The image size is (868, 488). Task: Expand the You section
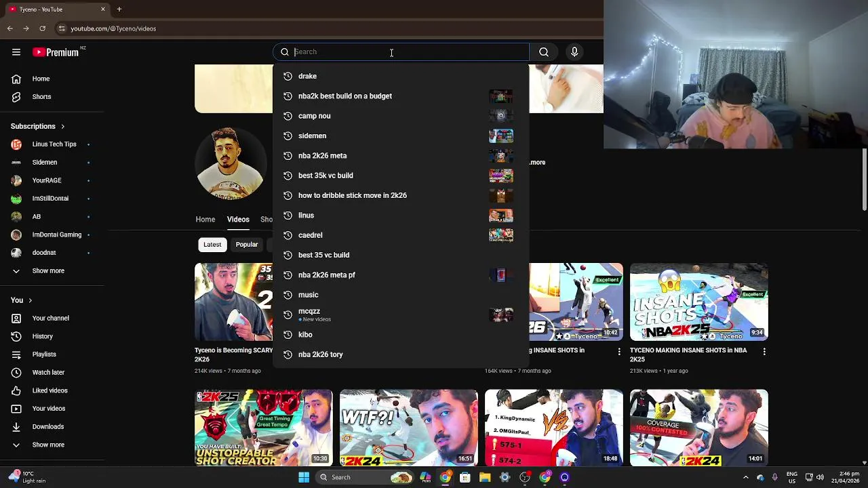22,300
